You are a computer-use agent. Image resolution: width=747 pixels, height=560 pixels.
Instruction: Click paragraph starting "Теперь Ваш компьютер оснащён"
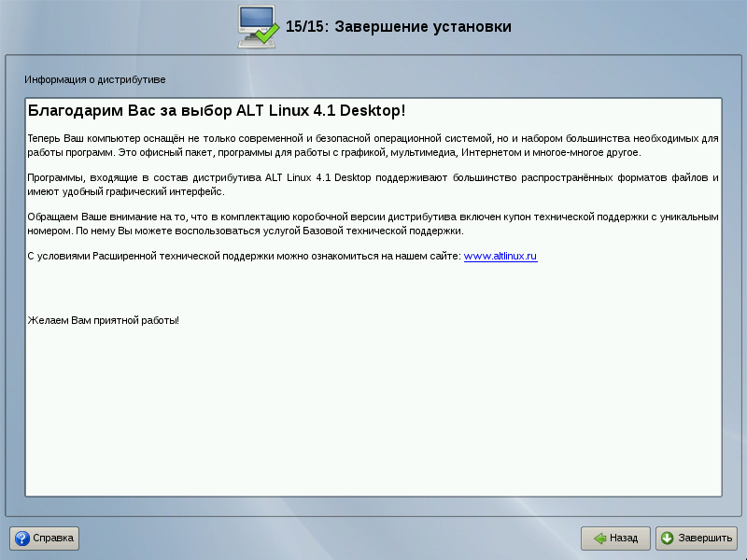point(373,145)
